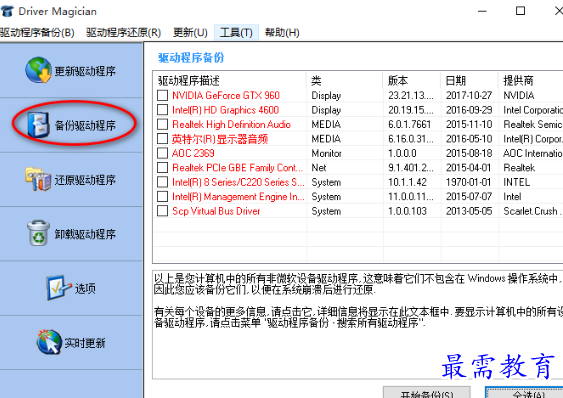Enable the Realtek High Definition Audio checkbox
The width and height of the screenshot is (563, 398).
click(163, 124)
